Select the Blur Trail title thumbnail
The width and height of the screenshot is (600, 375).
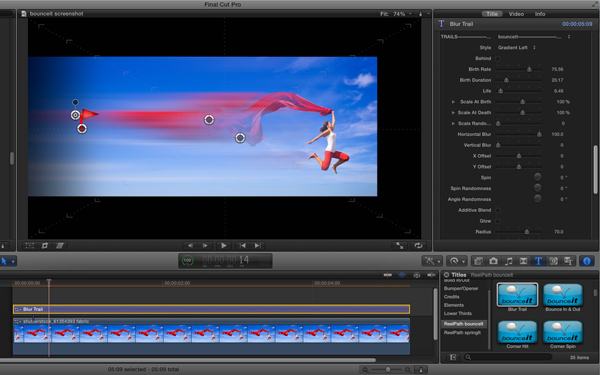[x=517, y=295]
